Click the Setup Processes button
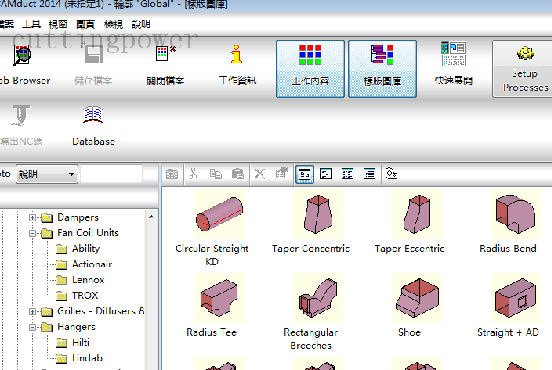Image resolution: width=552 pixels, height=370 pixels. click(x=524, y=69)
